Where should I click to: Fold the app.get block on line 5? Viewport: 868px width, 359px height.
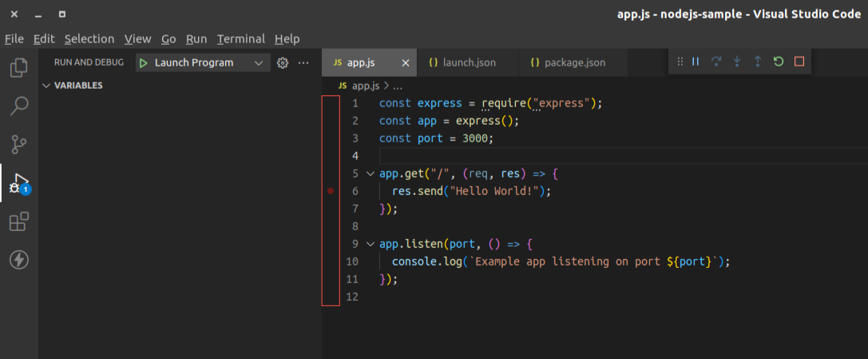(x=370, y=174)
